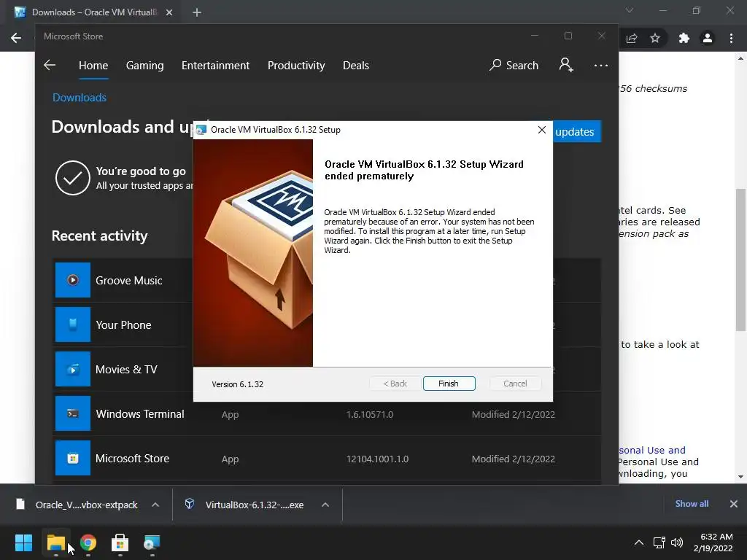Click the Get updates button
This screenshot has width=747, height=560.
click(577, 131)
